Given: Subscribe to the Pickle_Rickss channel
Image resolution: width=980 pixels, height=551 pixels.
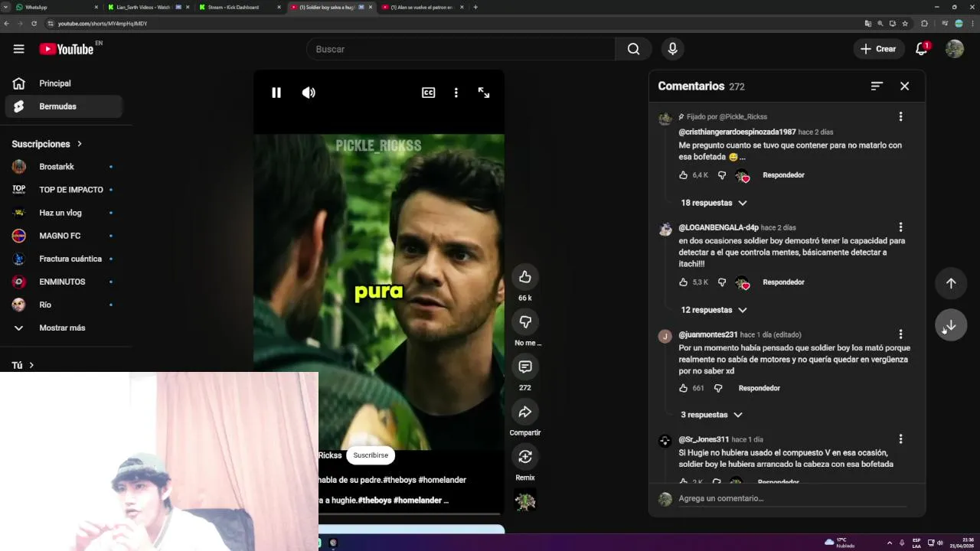Looking at the screenshot, I should point(371,455).
